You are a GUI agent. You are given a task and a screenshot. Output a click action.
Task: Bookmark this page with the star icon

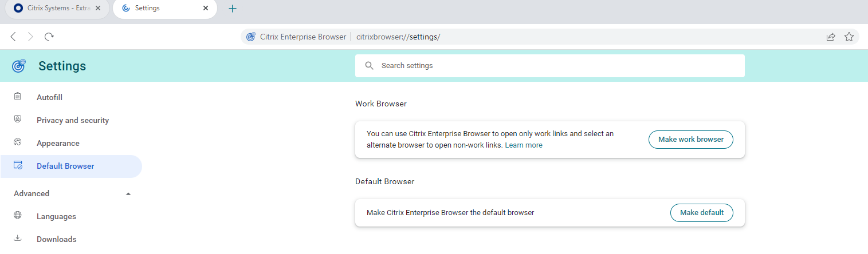pyautogui.click(x=849, y=37)
